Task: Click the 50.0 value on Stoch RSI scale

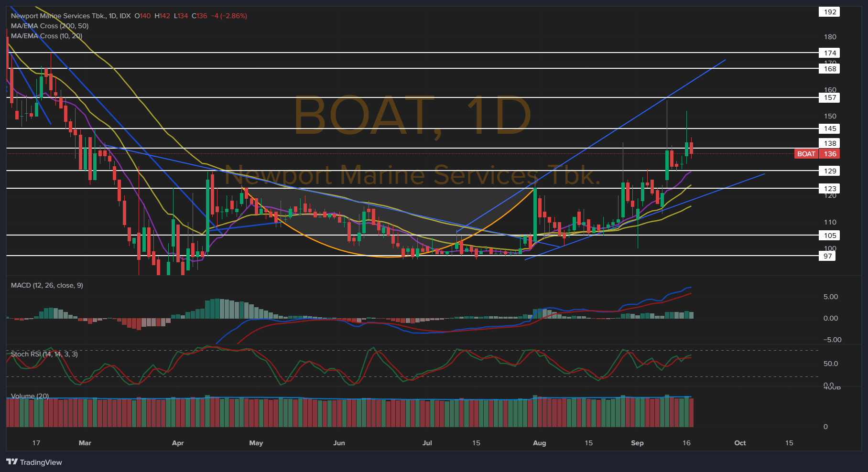Action: (830, 364)
